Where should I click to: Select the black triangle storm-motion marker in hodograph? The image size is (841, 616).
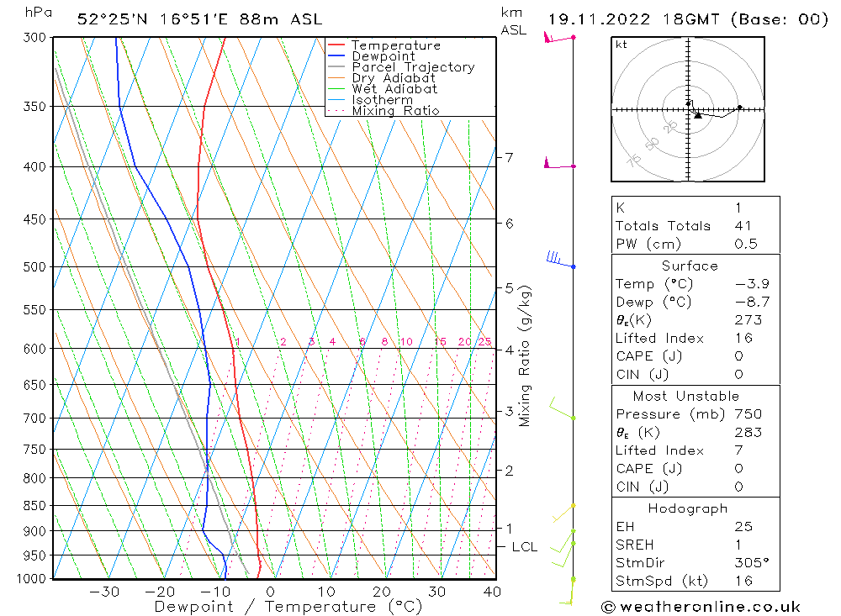click(697, 115)
